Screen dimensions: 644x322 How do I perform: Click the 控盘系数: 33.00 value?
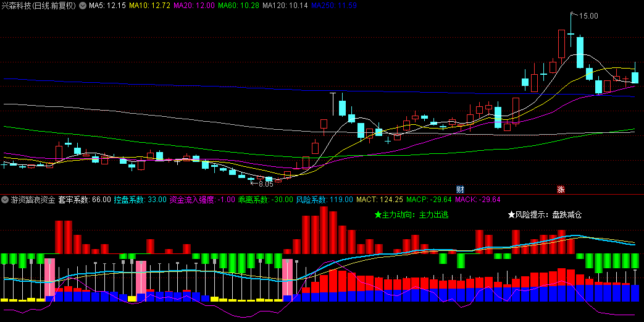(x=140, y=200)
